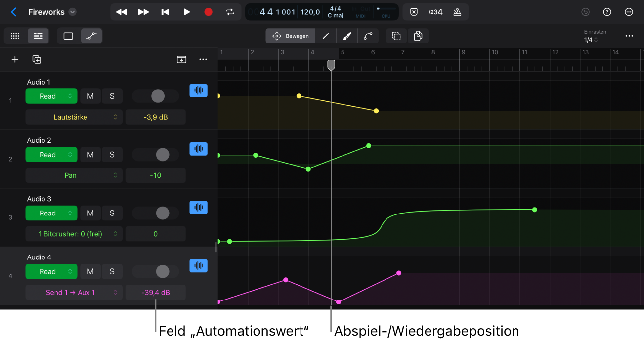Click the Add Track plus icon
The image size is (644, 343).
pyautogui.click(x=15, y=59)
